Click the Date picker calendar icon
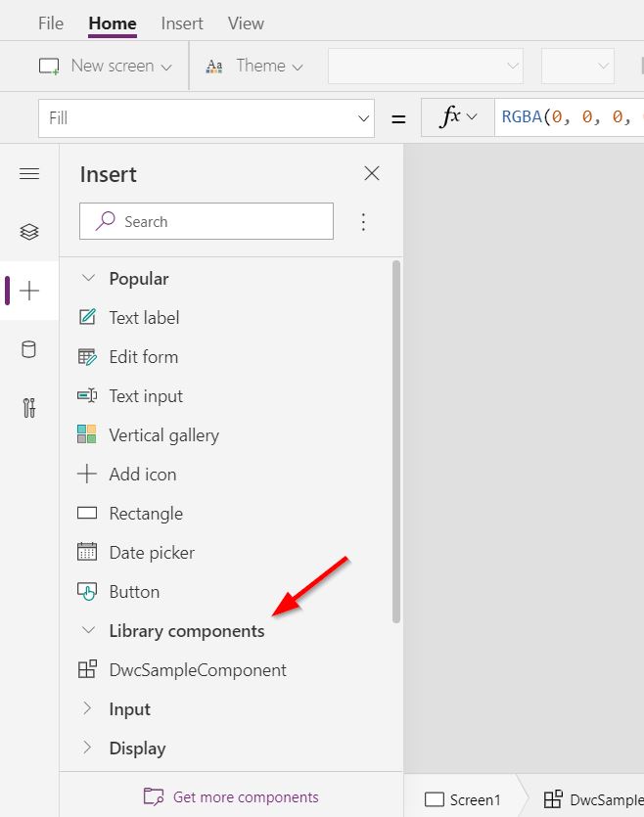Screen dimensions: 644x817 87,552
